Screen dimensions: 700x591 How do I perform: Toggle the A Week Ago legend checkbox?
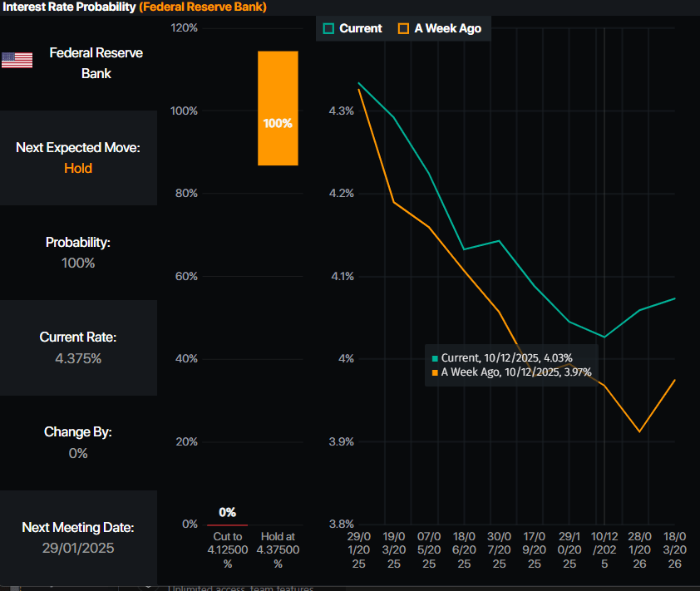tap(404, 28)
